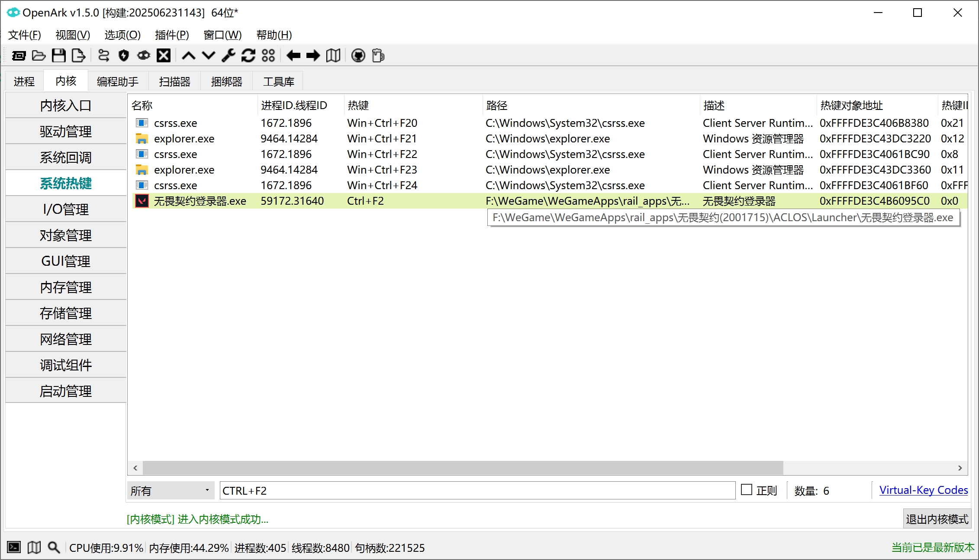
Task: Open the 所有 filter dropdown
Action: pyautogui.click(x=171, y=490)
